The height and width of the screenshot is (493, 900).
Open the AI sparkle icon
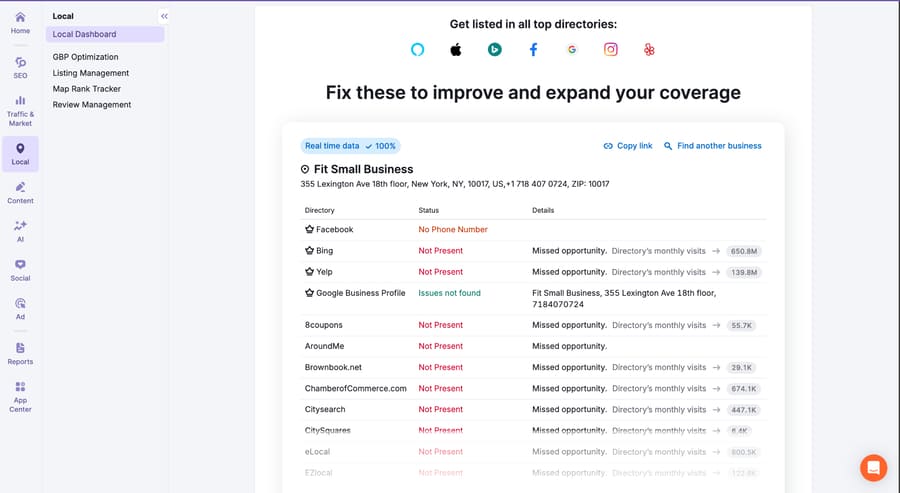20,226
